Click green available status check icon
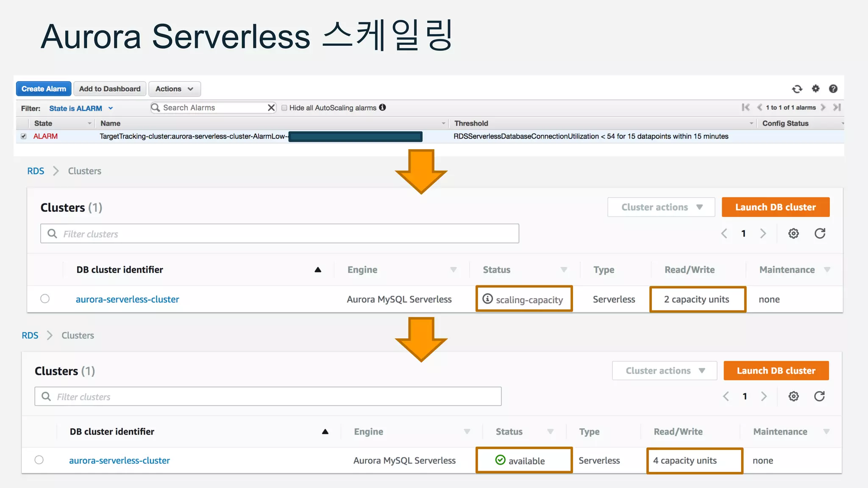This screenshot has width=868, height=488. pyautogui.click(x=500, y=460)
